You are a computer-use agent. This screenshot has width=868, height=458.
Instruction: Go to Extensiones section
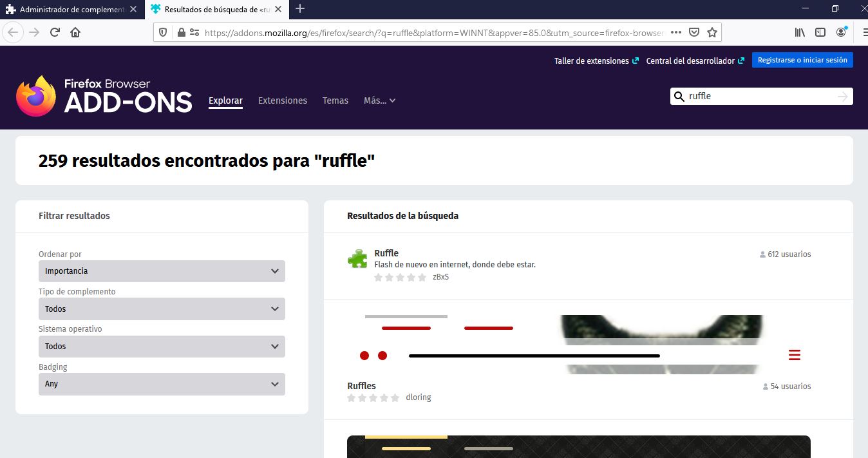(283, 100)
